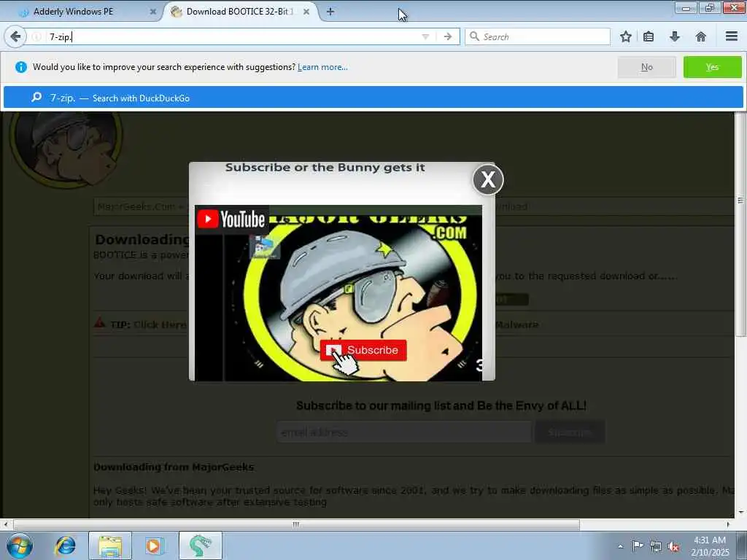Show hidden tray icons arrow

pyautogui.click(x=620, y=546)
